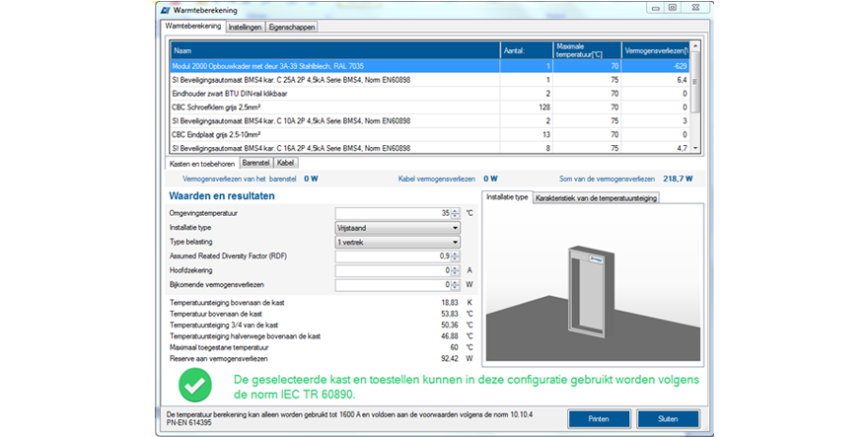This screenshot has width=868, height=437.
Task: Open the Barenstel tab
Action: pos(255,163)
